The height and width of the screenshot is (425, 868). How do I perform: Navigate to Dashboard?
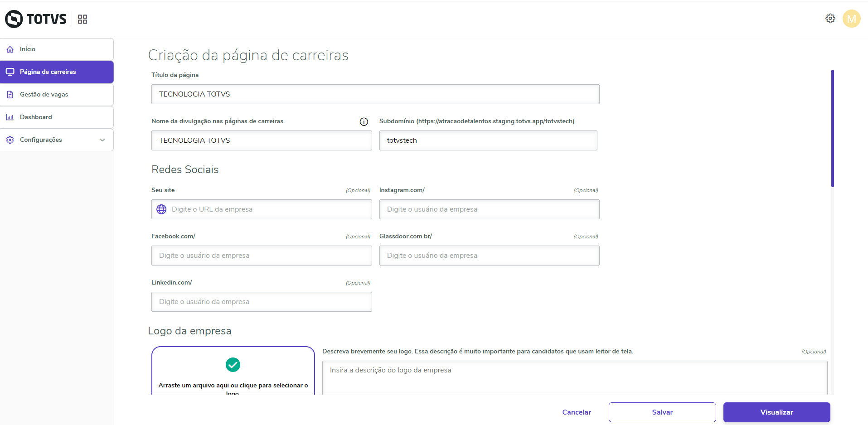(x=57, y=117)
